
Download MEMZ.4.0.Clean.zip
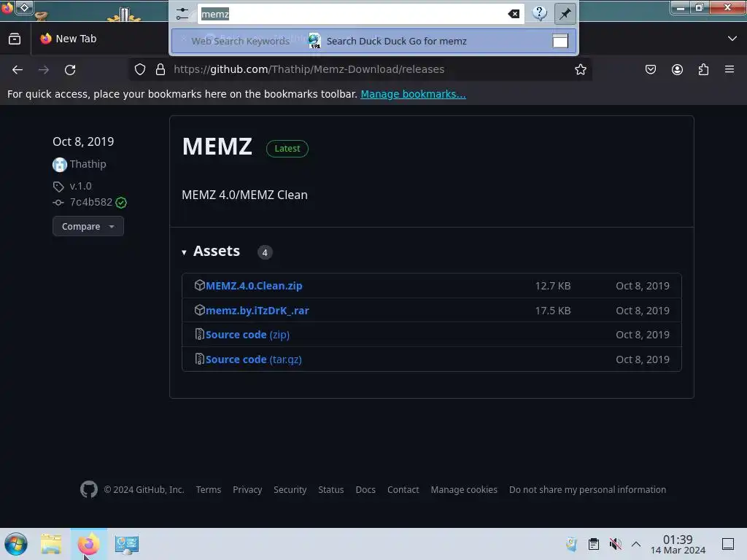[254, 286]
